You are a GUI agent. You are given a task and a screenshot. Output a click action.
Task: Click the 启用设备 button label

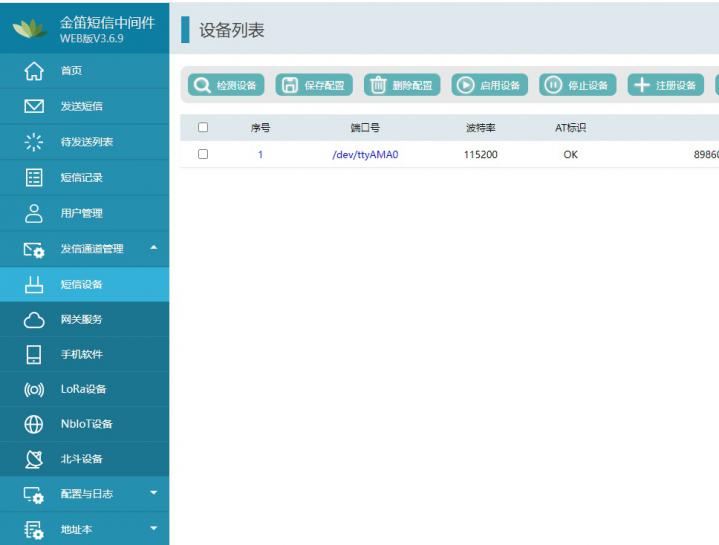[x=500, y=86]
